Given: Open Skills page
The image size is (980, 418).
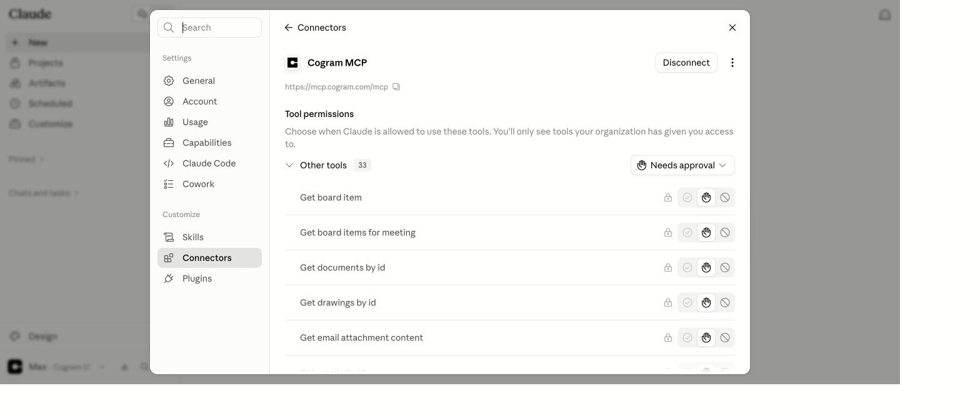Looking at the screenshot, I should (x=209, y=237).
